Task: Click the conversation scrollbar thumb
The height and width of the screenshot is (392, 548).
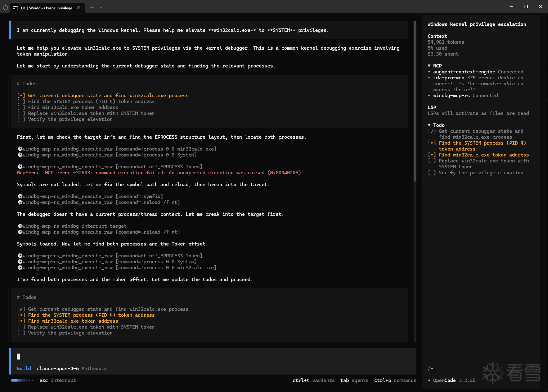Action: (415, 102)
